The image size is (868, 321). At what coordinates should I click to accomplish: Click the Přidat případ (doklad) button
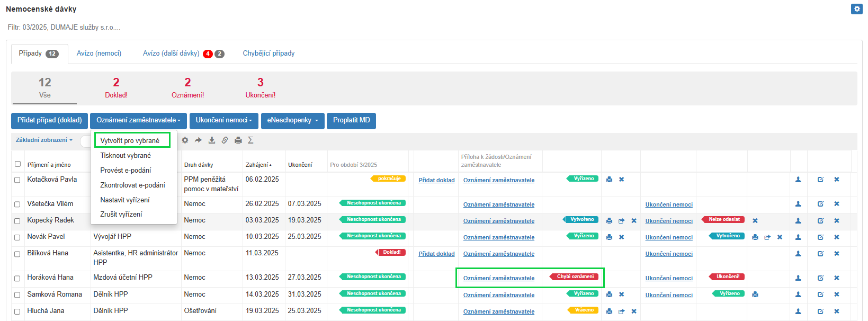pos(49,120)
